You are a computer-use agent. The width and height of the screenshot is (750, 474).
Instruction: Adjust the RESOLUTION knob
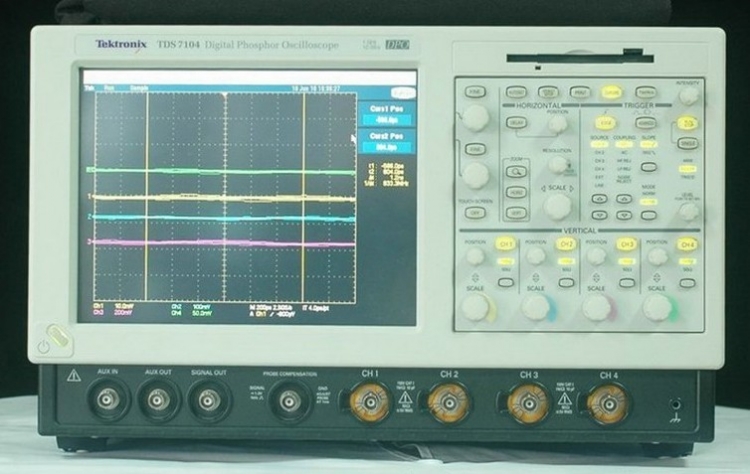pyautogui.click(x=557, y=165)
